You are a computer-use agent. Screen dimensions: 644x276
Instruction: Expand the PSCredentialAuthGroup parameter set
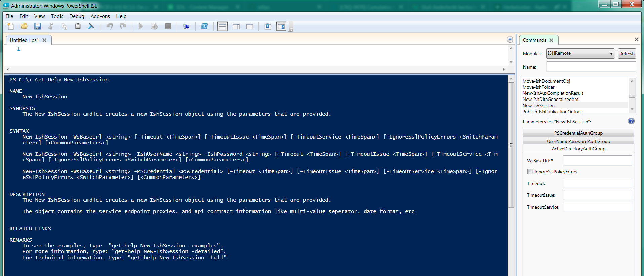tap(578, 133)
